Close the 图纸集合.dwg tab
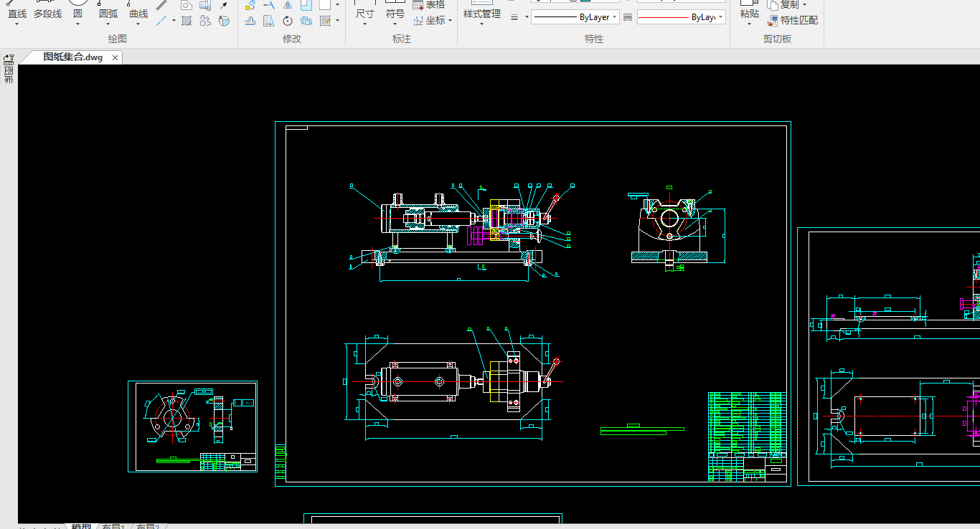The height and width of the screenshot is (529, 980). pyautogui.click(x=115, y=57)
